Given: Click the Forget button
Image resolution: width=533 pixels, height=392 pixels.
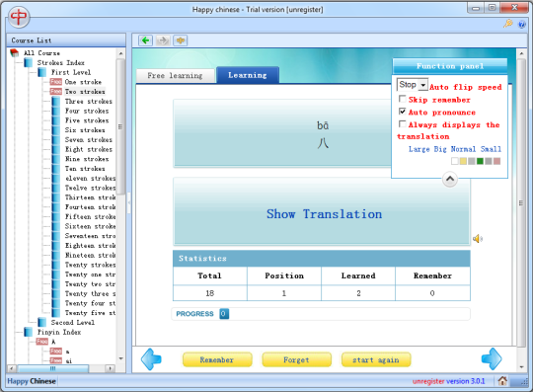Looking at the screenshot, I should [296, 359].
